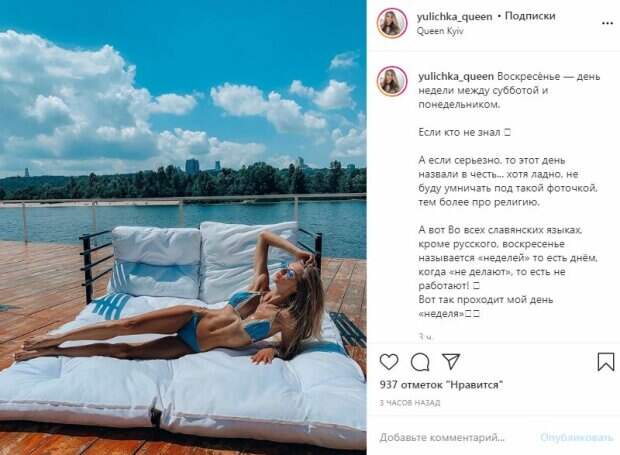Image resolution: width=620 pixels, height=455 pixels.
Task: Like the post with the heart icon
Action: (x=389, y=362)
